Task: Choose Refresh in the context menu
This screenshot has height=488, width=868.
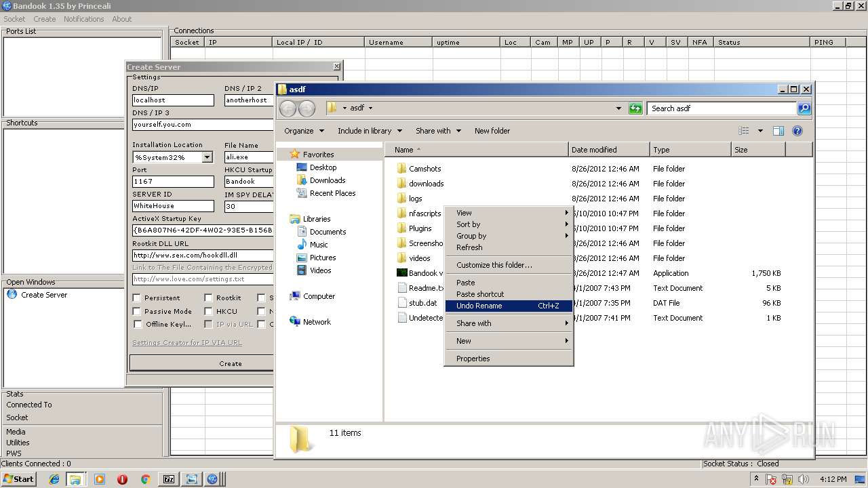Action: tap(509, 247)
